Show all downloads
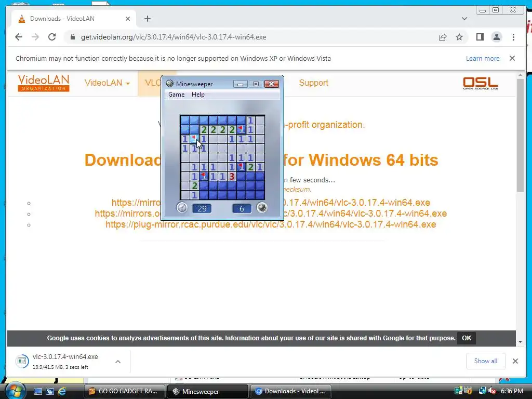Image resolution: width=532 pixels, height=399 pixels. coord(486,361)
